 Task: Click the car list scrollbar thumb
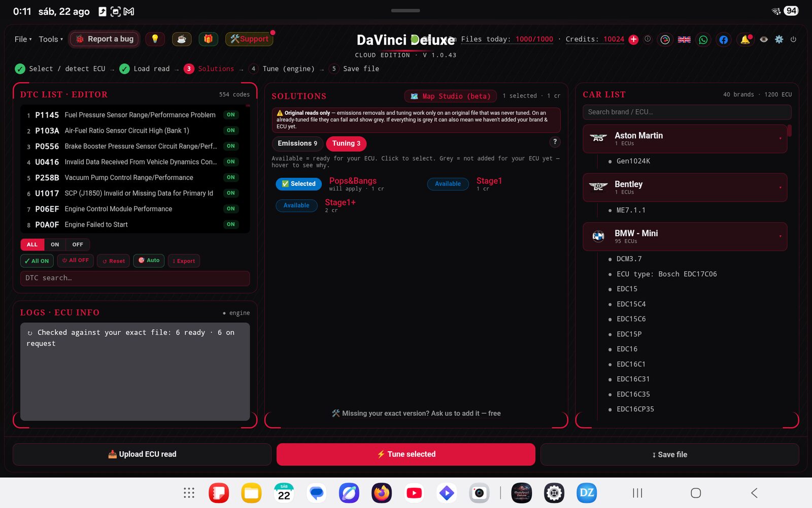(790, 131)
